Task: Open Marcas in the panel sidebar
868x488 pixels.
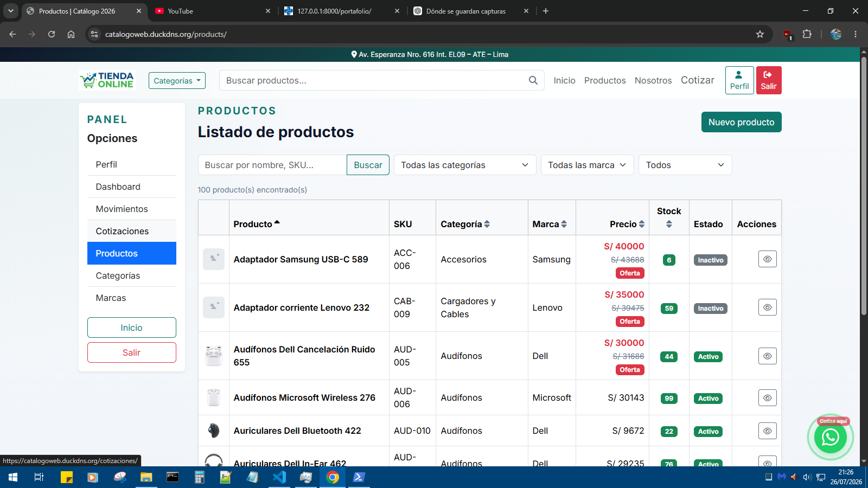Action: click(132, 298)
